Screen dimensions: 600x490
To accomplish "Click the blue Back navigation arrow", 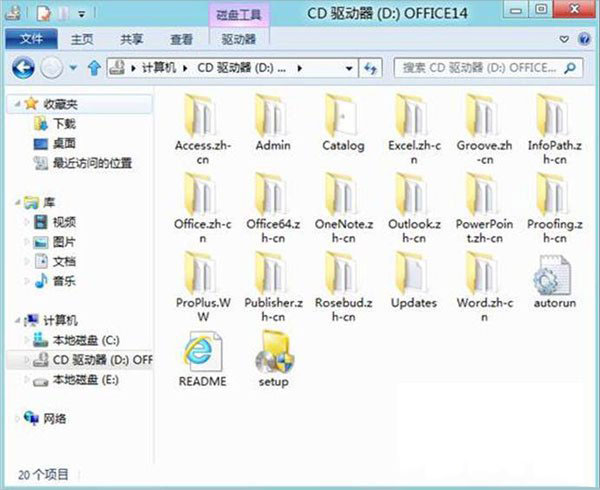I will 23,68.
